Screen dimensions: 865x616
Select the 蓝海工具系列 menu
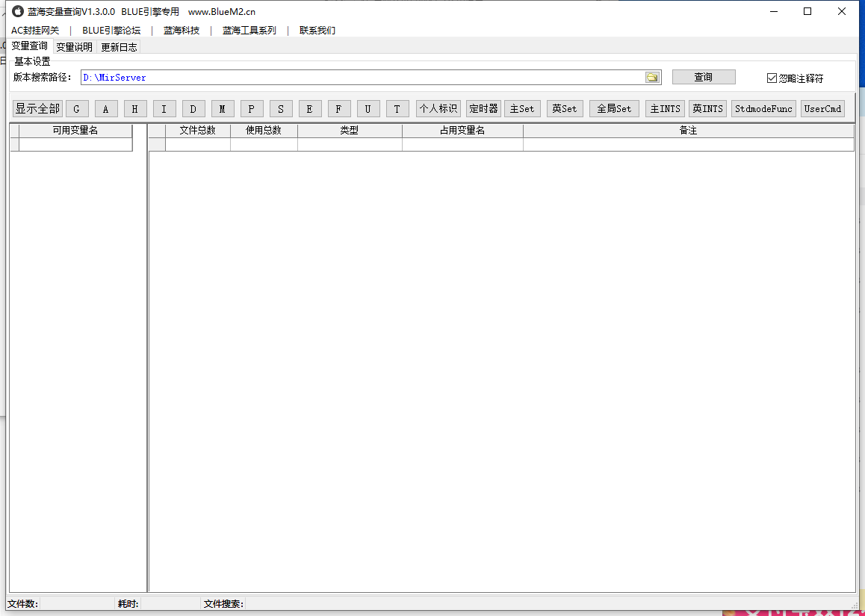click(249, 31)
